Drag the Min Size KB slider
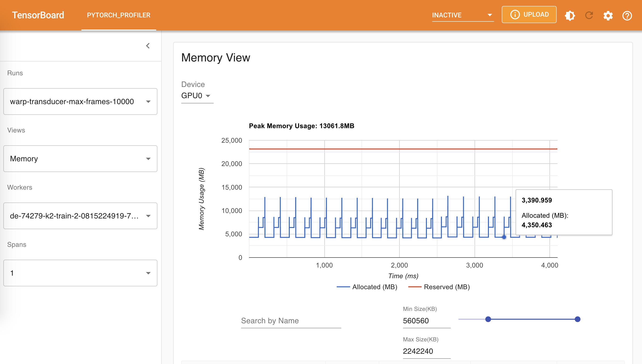 pos(488,319)
